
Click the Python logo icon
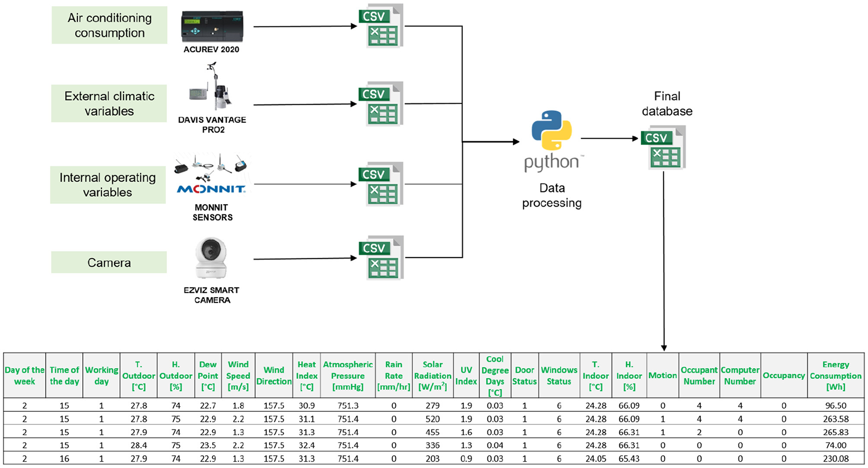(x=552, y=131)
